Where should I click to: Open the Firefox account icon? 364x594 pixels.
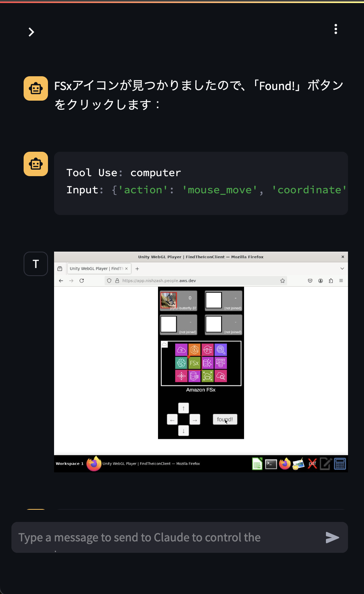click(x=321, y=281)
